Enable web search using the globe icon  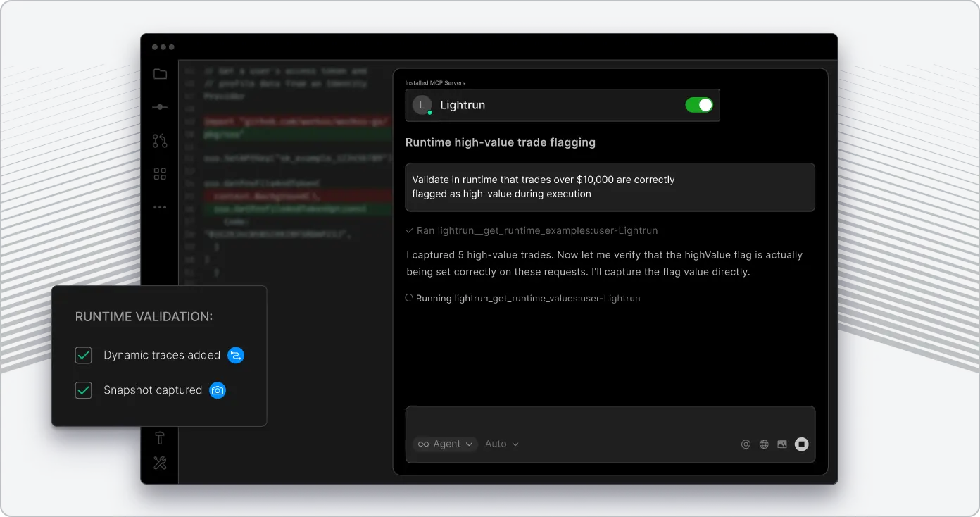(x=764, y=444)
